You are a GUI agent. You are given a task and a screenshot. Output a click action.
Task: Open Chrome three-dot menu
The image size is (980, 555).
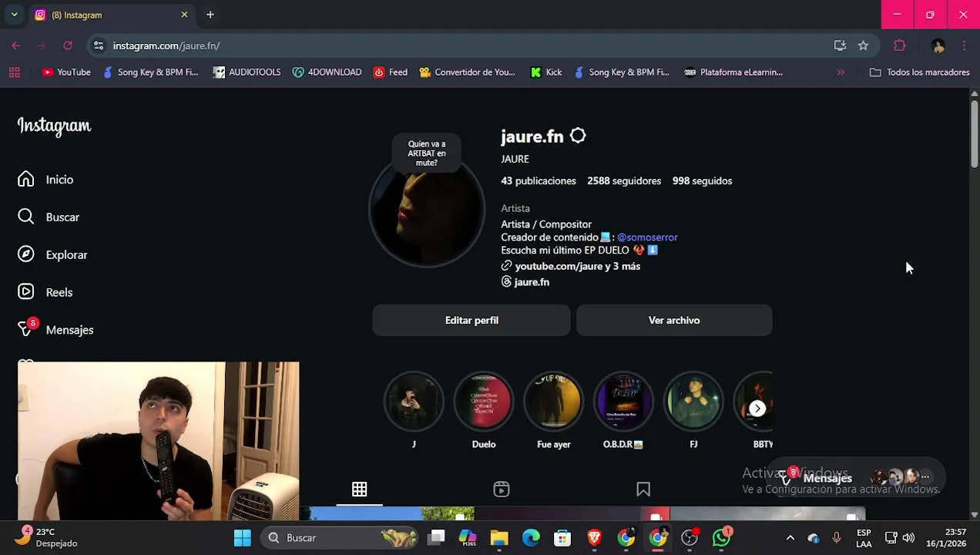tap(964, 45)
